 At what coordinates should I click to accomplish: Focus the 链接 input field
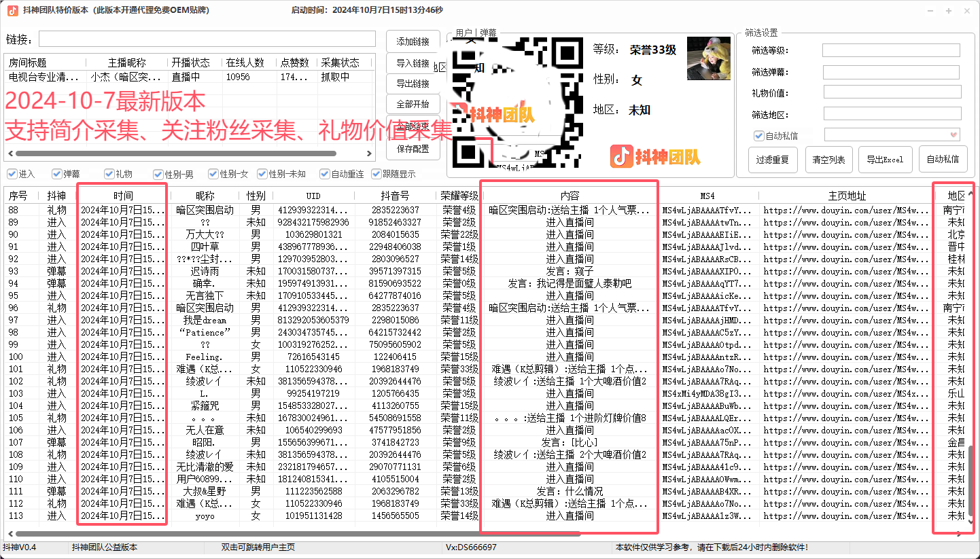coord(207,39)
